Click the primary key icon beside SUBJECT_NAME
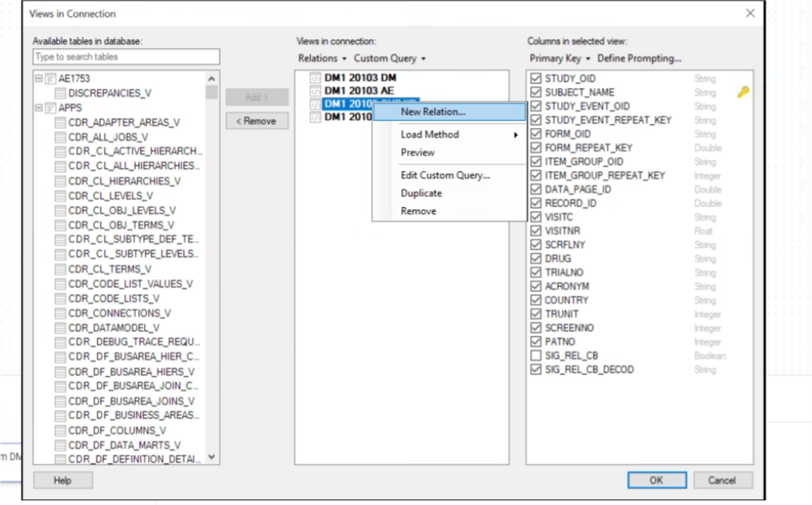Viewport: 812px width, 505px height. (742, 93)
